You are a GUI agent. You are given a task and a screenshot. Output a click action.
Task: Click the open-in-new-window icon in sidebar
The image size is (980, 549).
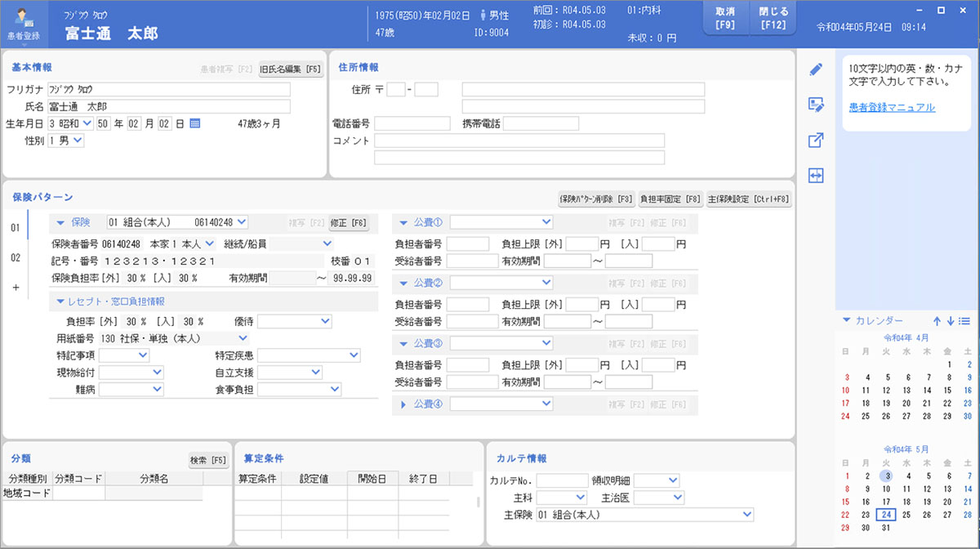[x=815, y=141]
